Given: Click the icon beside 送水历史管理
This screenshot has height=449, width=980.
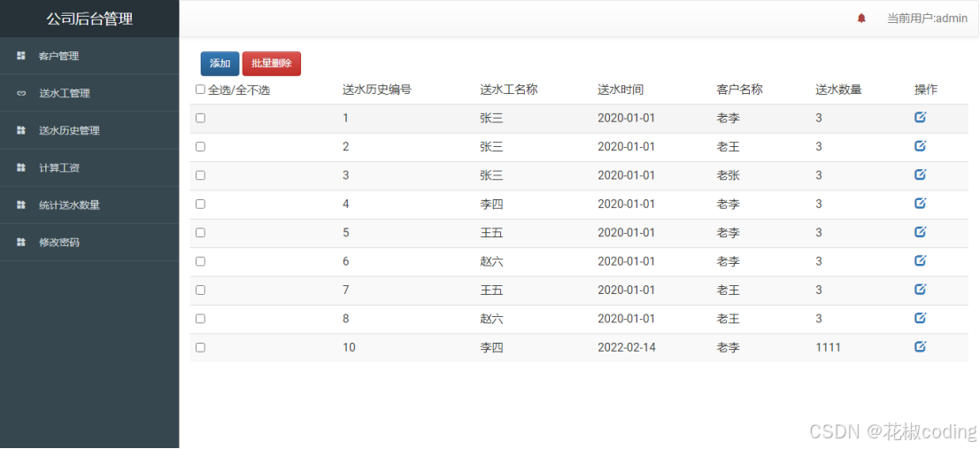Looking at the screenshot, I should (21, 130).
